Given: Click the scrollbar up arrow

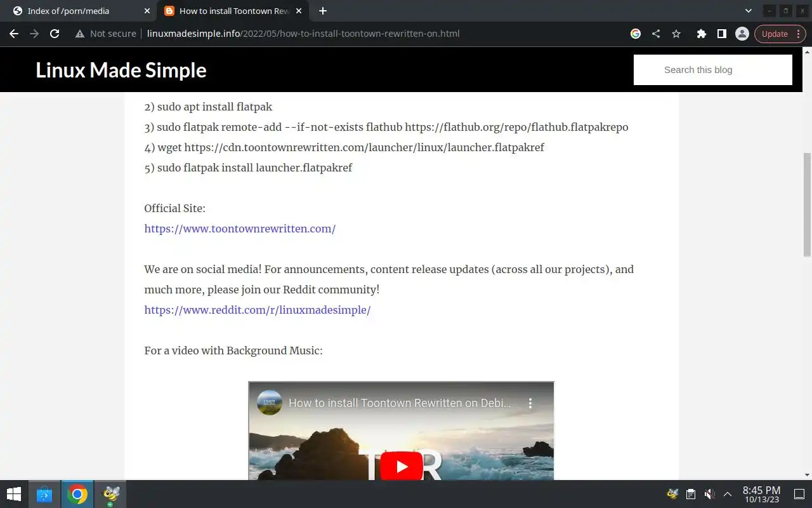Looking at the screenshot, I should click(x=807, y=52).
